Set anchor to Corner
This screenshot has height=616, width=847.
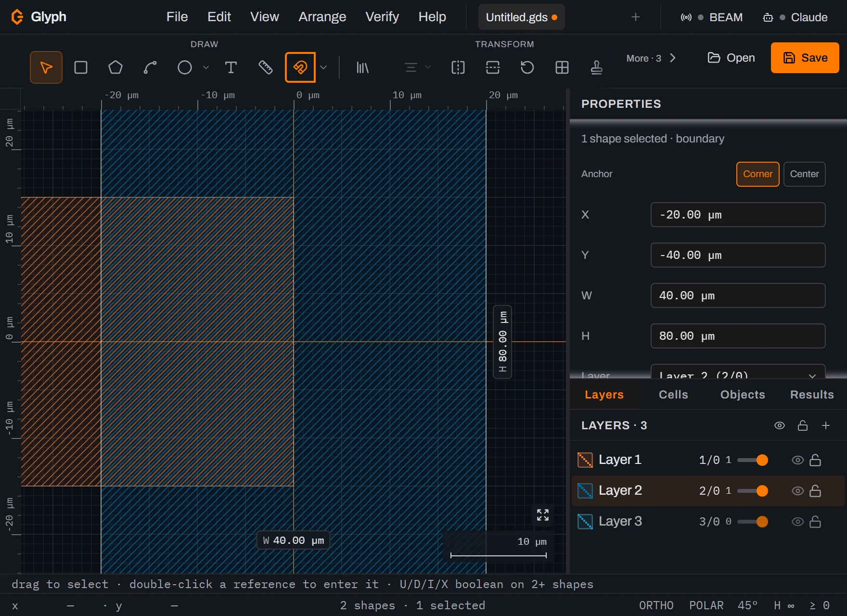tap(757, 174)
